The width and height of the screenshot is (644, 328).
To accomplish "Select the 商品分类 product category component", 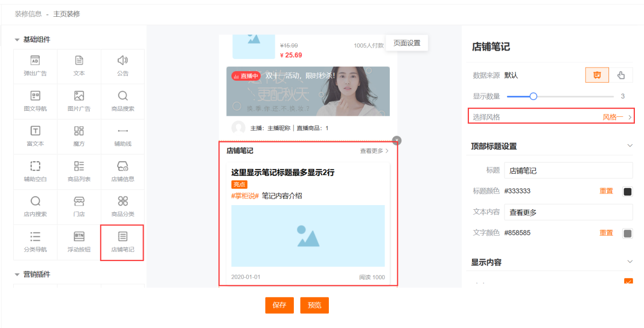I will pyautogui.click(x=122, y=207).
